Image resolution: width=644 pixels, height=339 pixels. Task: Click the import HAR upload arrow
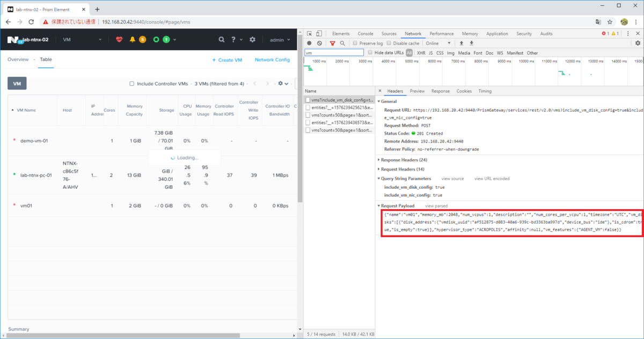(461, 43)
